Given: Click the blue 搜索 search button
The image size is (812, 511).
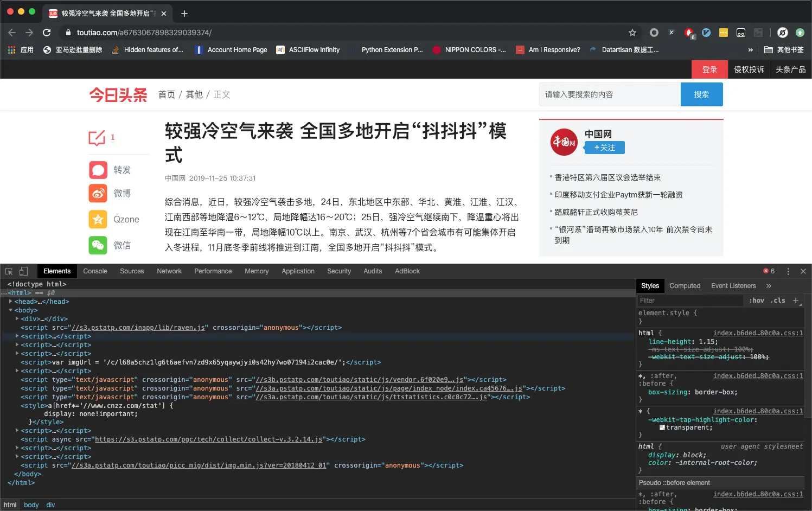Looking at the screenshot, I should 702,94.
